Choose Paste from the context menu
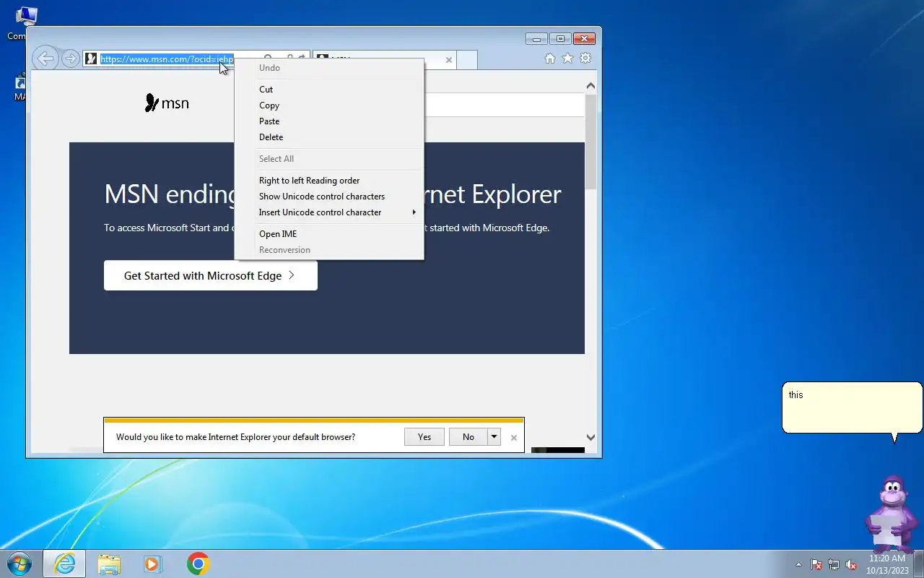The image size is (924, 578). (x=328, y=121)
